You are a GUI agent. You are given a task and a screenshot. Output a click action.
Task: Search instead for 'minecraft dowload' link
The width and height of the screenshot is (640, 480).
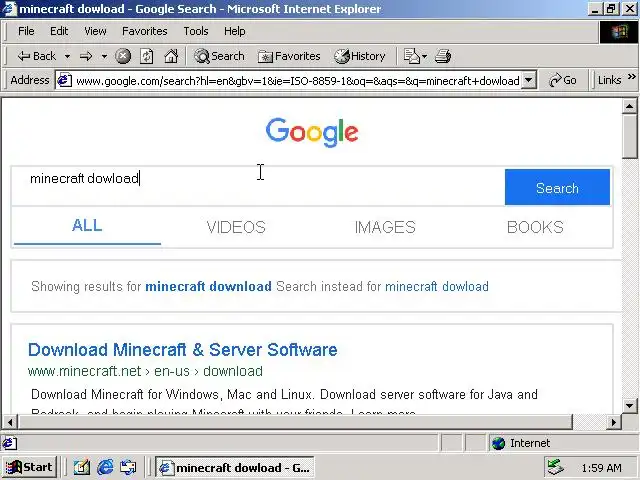point(437,286)
